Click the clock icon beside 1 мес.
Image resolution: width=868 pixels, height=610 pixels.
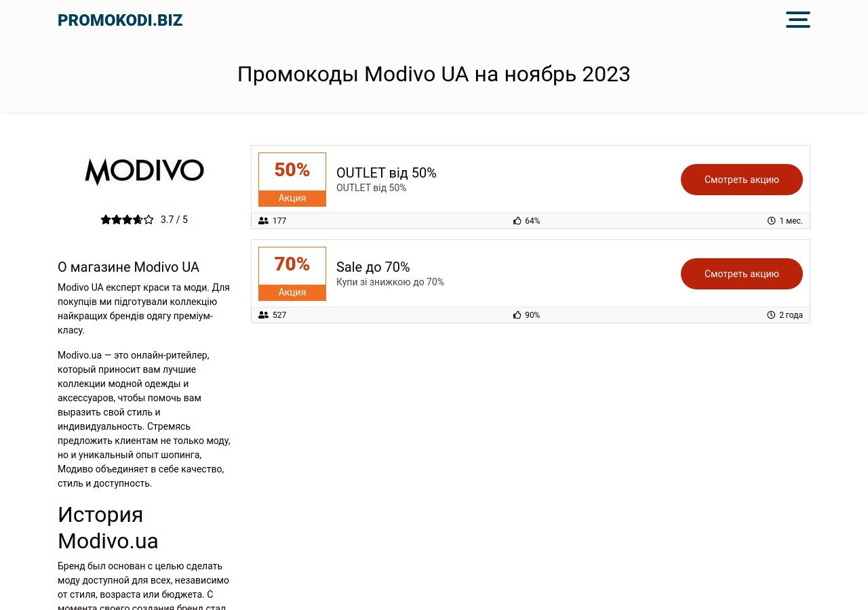771,221
